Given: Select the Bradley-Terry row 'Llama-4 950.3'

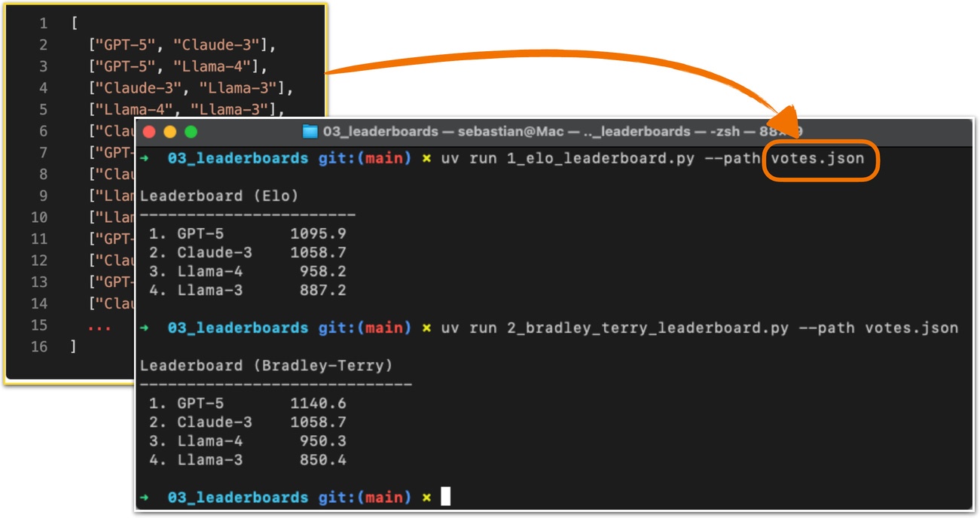Looking at the screenshot, I should click(248, 441).
